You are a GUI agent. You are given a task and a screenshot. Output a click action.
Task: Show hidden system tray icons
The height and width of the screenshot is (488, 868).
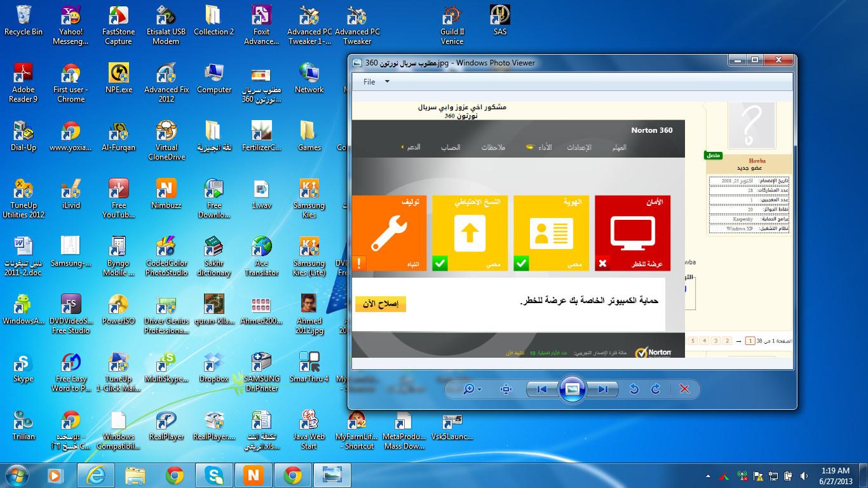708,475
